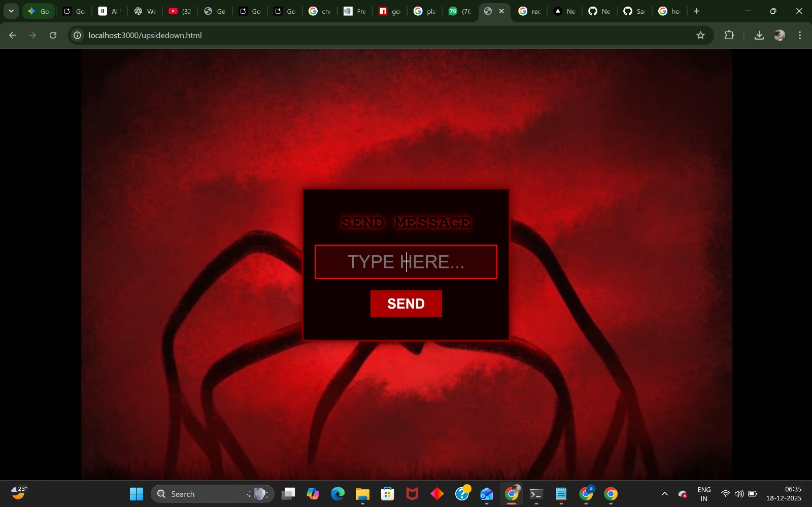Switch to the AI tab
The height and width of the screenshot is (507, 812).
tap(109, 11)
